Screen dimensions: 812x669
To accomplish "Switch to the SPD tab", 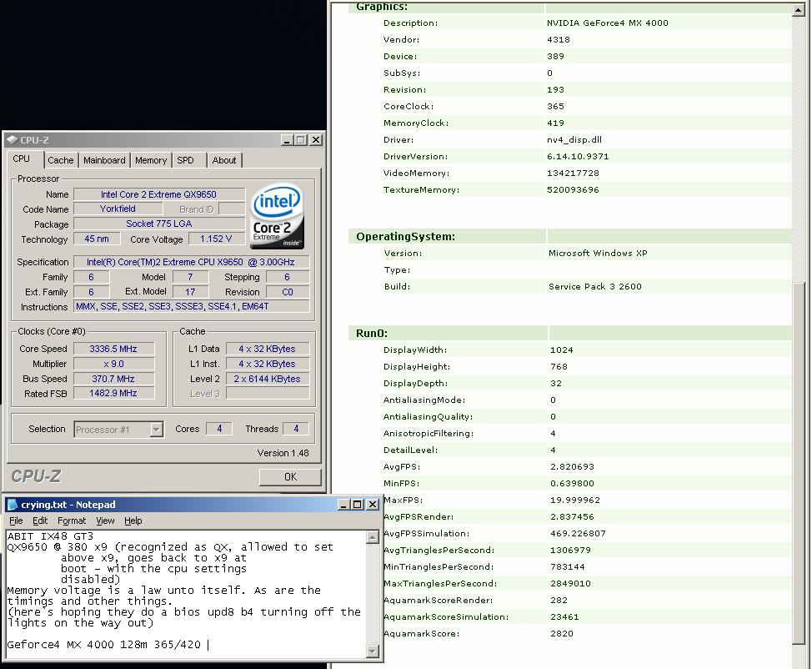I will [185, 160].
